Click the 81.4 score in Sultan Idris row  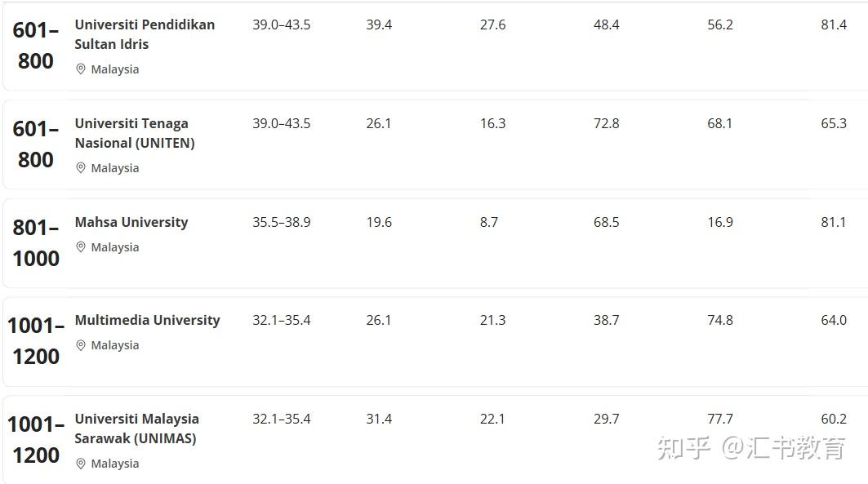click(x=834, y=24)
